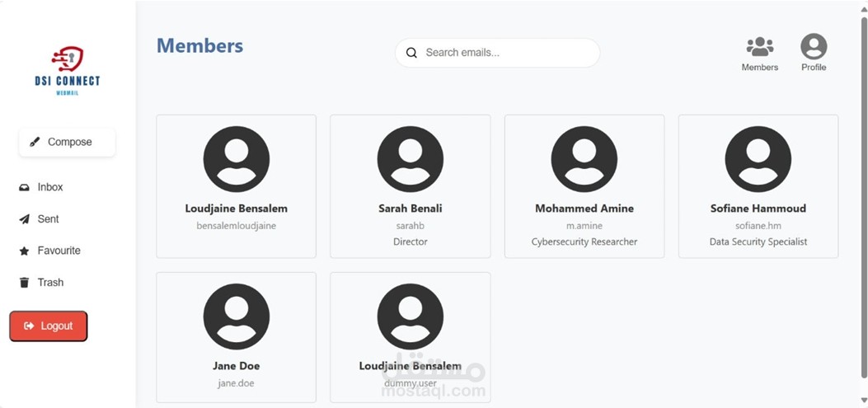Open Sofiane Hammoud's avatar image
The height and width of the screenshot is (408, 868).
click(758, 159)
